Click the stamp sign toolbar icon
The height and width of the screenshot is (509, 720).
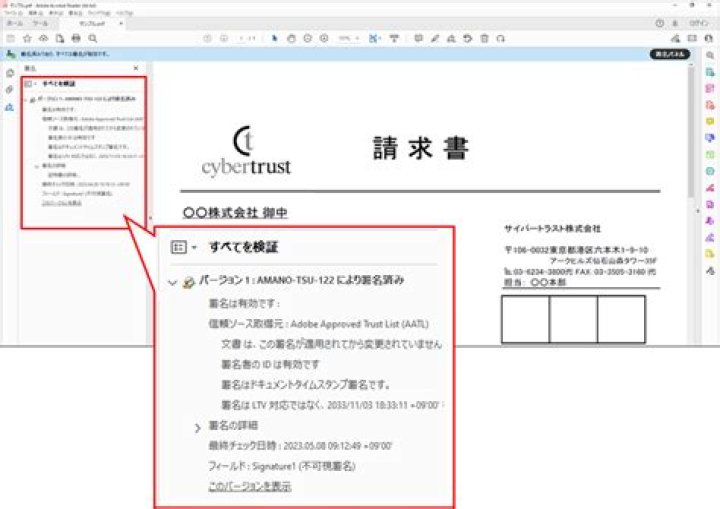[451, 39]
